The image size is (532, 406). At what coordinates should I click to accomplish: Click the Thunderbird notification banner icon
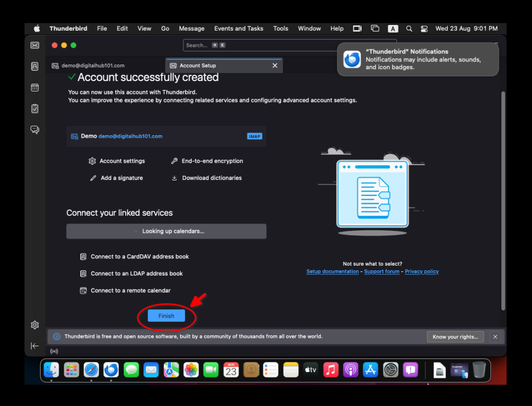[x=352, y=59]
